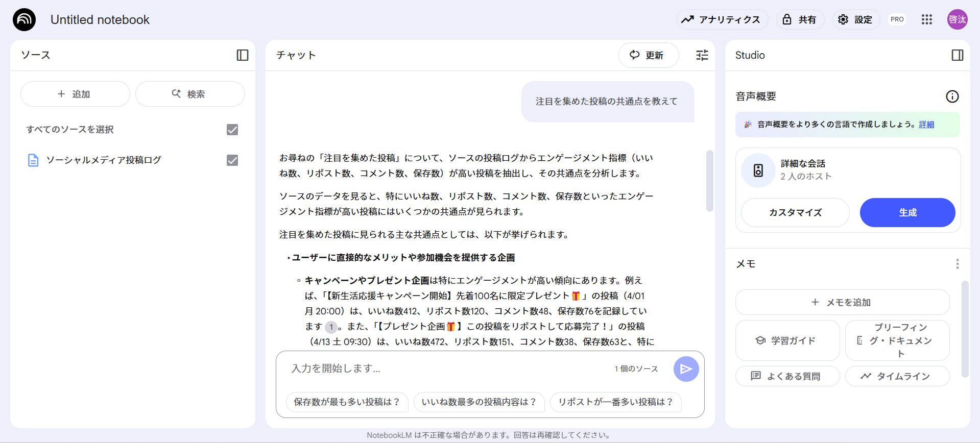
Task: Select suggestion 保存数が最も多い投稿は？
Action: [347, 402]
